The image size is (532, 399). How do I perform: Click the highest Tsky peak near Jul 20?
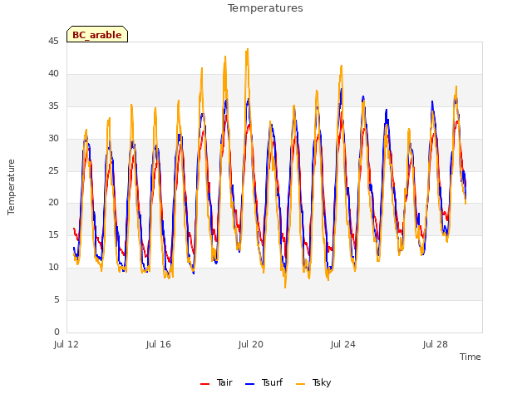pyautogui.click(x=248, y=50)
